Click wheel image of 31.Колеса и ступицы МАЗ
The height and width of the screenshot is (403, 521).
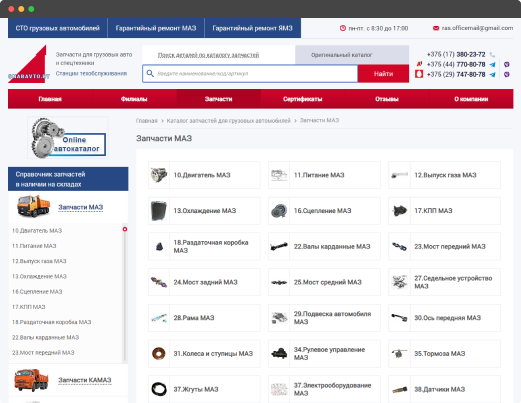coord(159,354)
